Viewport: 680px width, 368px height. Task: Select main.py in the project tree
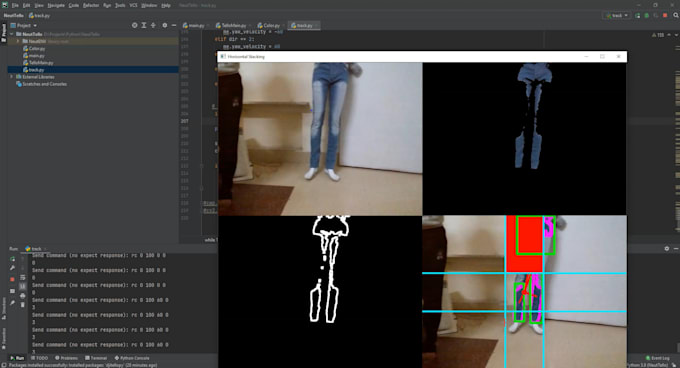tap(33, 55)
